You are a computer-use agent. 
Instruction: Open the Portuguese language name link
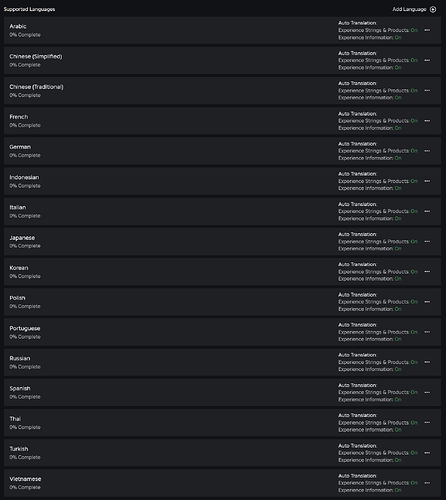pyautogui.click(x=25, y=328)
